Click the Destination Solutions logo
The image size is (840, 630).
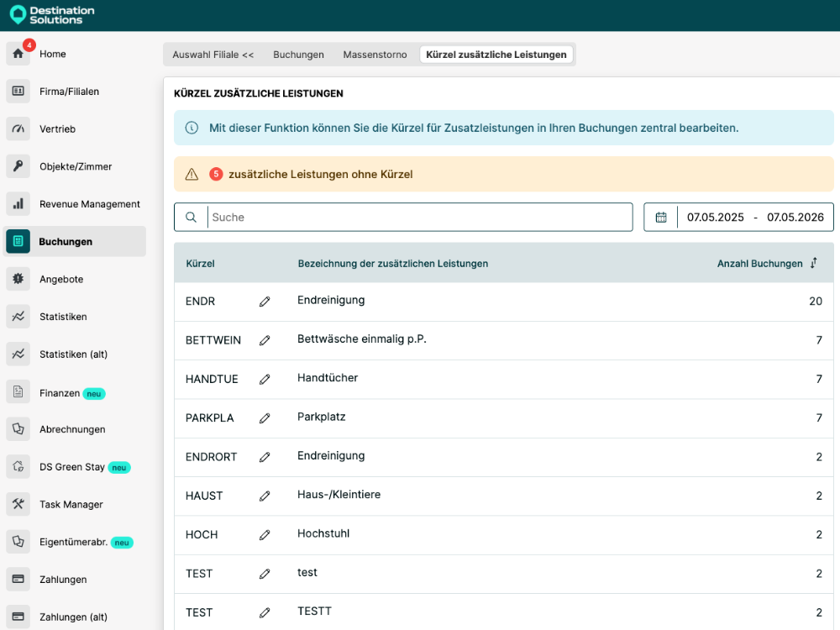click(x=52, y=15)
